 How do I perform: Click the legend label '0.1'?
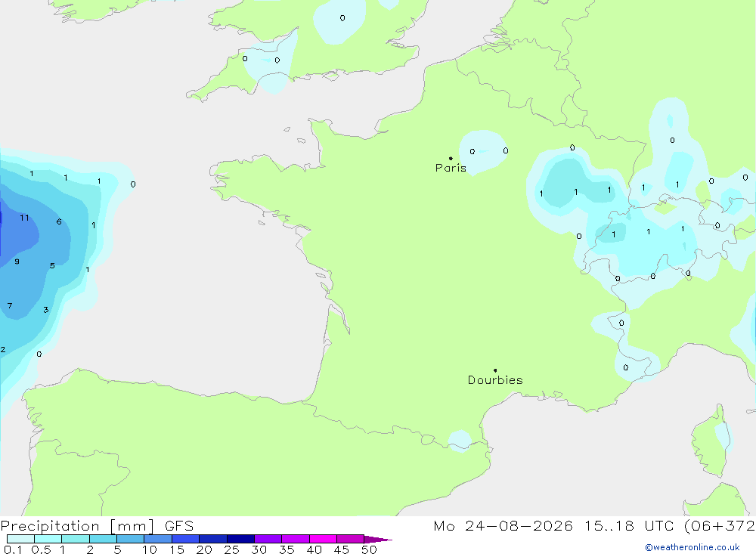pyautogui.click(x=13, y=549)
